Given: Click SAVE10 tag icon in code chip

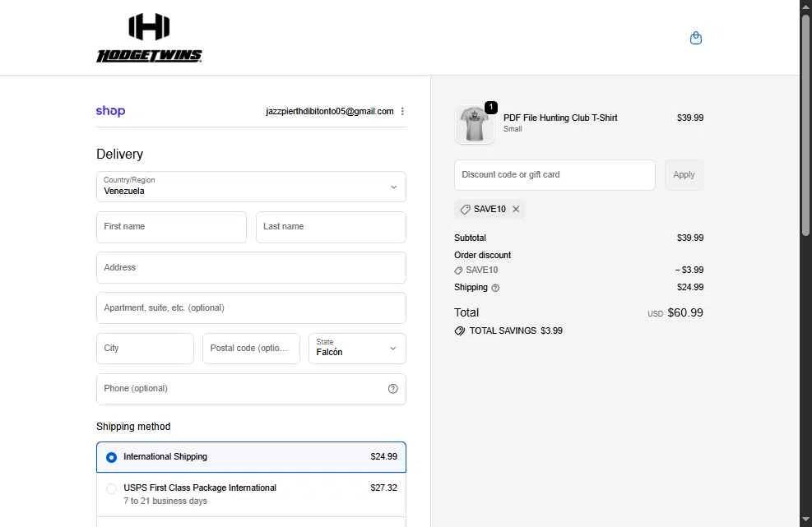Looking at the screenshot, I should point(465,209).
